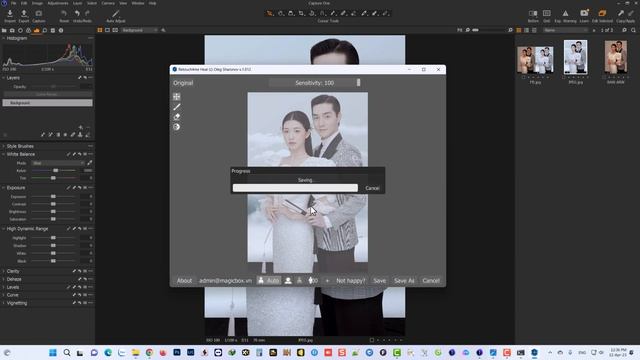Viewport: 640px width, 360px height.
Task: Click the taskbar search magnifier
Action: [x=67, y=353]
